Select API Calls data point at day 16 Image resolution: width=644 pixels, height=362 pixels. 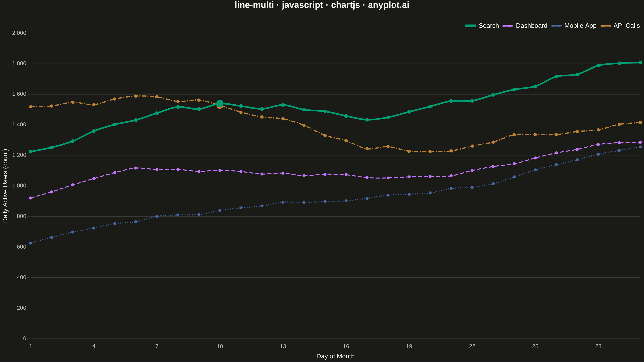[346, 141]
